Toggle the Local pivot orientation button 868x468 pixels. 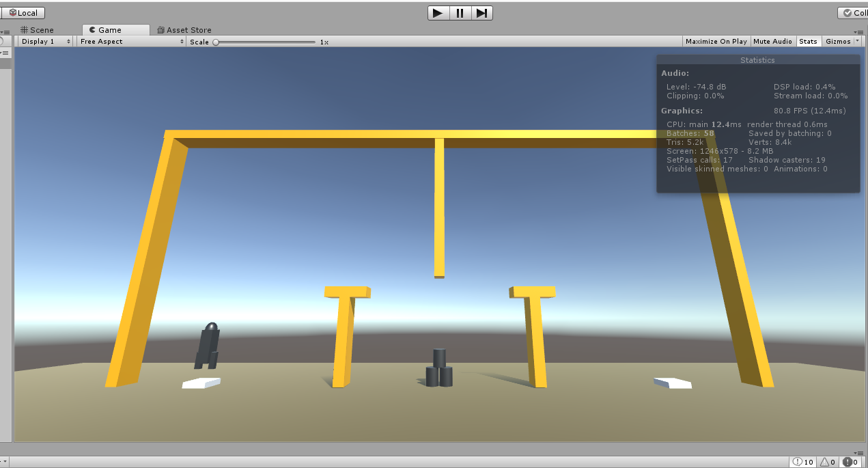[23, 13]
